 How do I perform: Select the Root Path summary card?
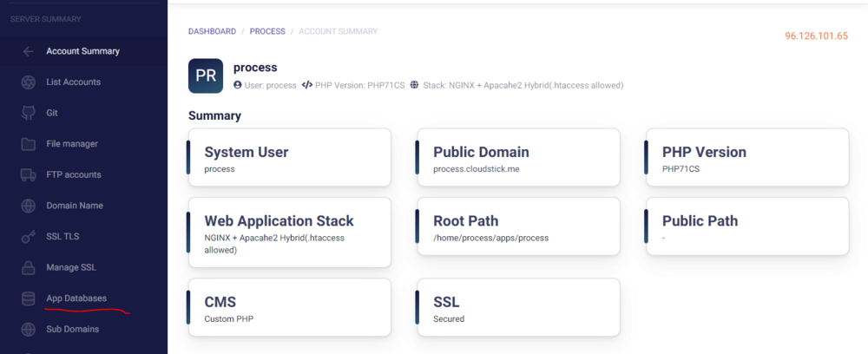coord(518,226)
